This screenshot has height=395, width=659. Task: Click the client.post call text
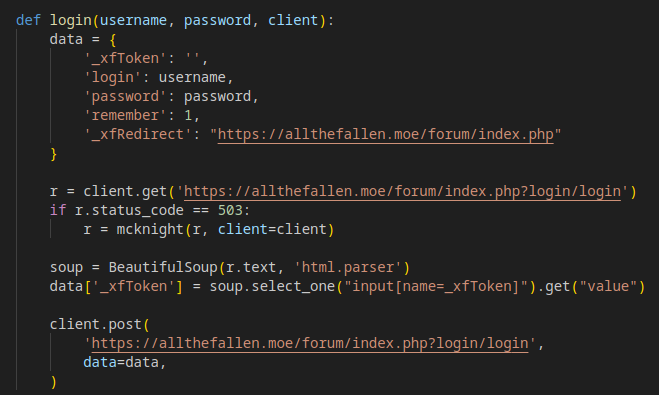[95, 324]
